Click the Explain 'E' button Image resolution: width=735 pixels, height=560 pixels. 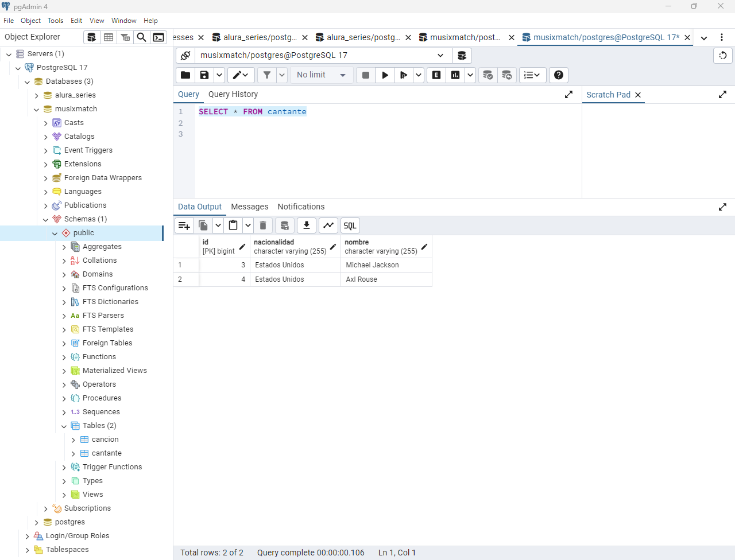436,75
